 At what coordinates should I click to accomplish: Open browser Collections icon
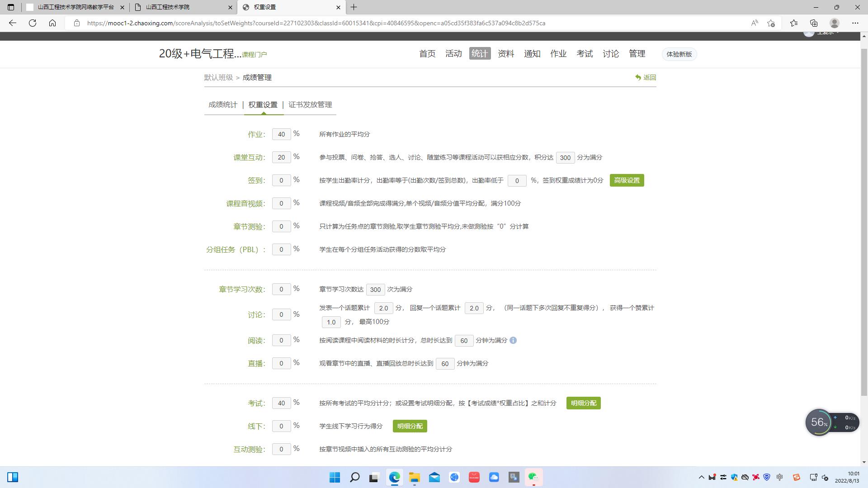click(814, 23)
